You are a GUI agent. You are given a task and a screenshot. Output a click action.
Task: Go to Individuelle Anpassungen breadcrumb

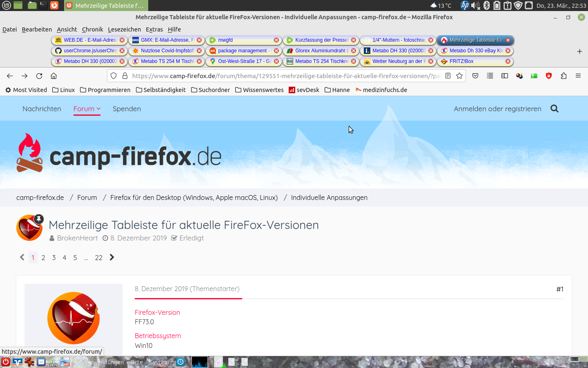click(329, 197)
